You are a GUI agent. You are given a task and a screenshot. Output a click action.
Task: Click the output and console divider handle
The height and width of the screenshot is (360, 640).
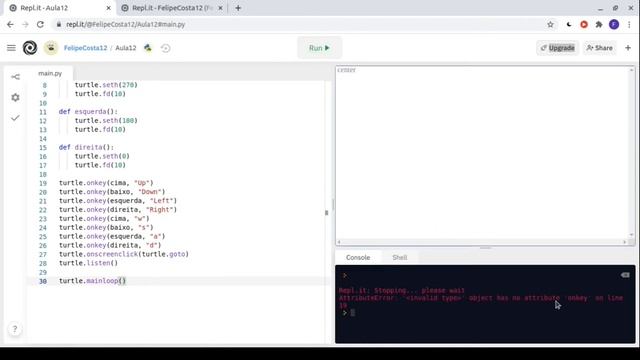click(x=485, y=248)
